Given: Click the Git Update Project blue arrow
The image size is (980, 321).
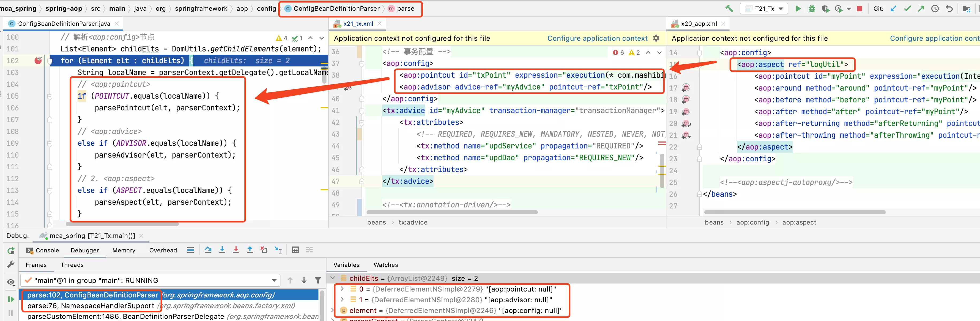Looking at the screenshot, I should [893, 8].
